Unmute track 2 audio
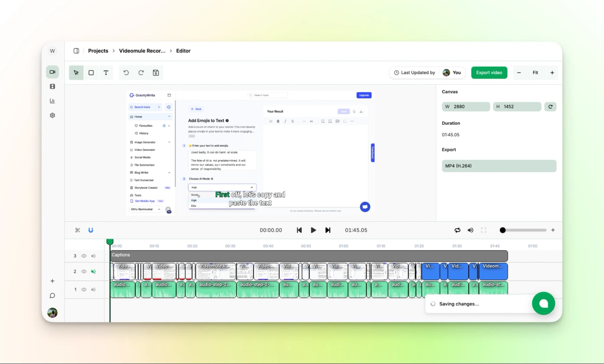The width and height of the screenshot is (604, 364). pos(93,271)
